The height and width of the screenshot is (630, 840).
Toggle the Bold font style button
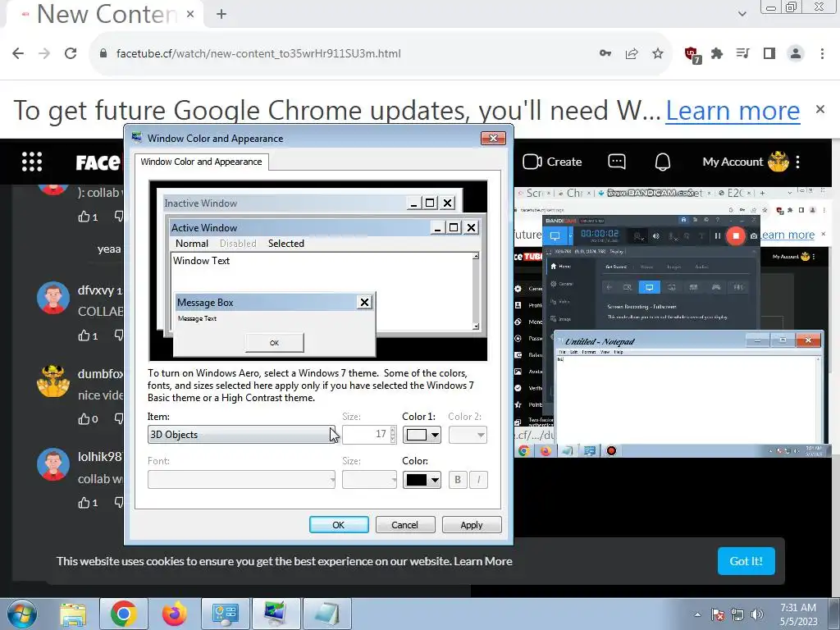458,479
